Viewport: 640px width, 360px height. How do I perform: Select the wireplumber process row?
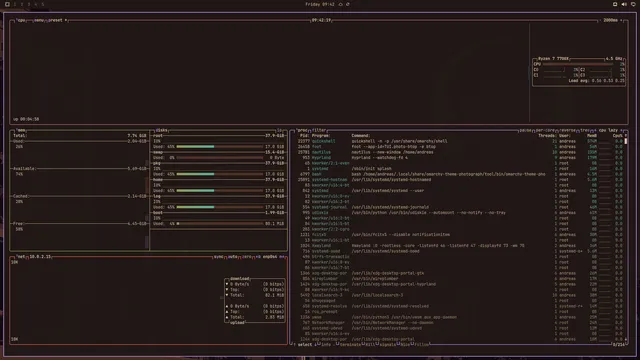pyautogui.click(x=460, y=279)
